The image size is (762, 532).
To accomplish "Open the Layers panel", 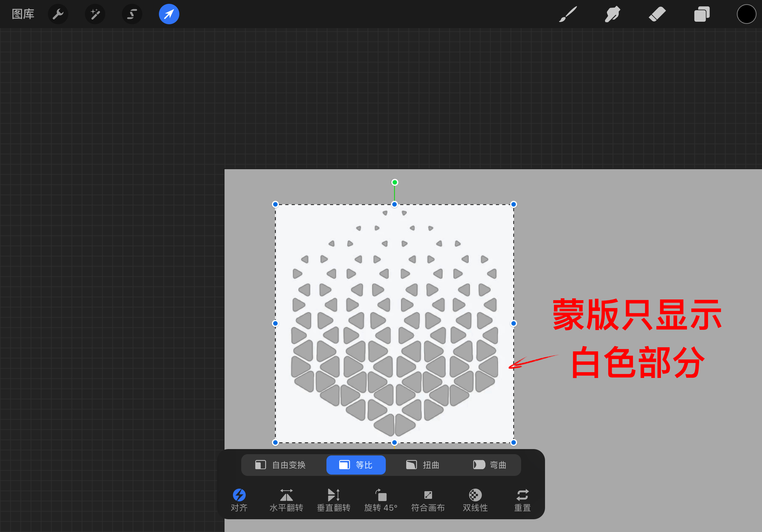I will [702, 14].
